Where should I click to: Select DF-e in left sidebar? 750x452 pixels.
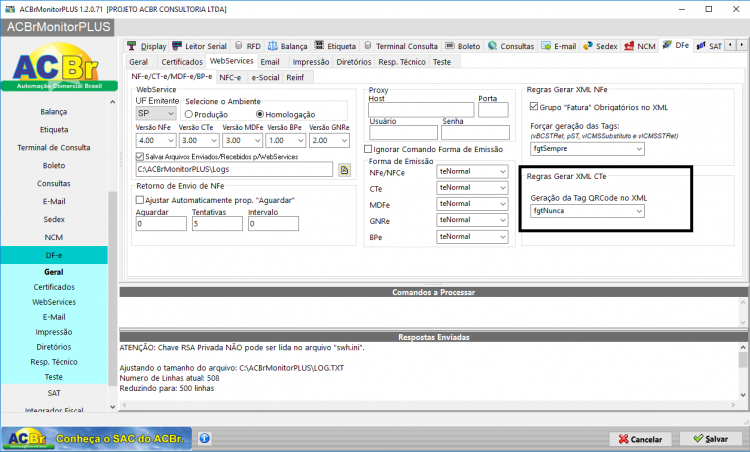tap(54, 255)
